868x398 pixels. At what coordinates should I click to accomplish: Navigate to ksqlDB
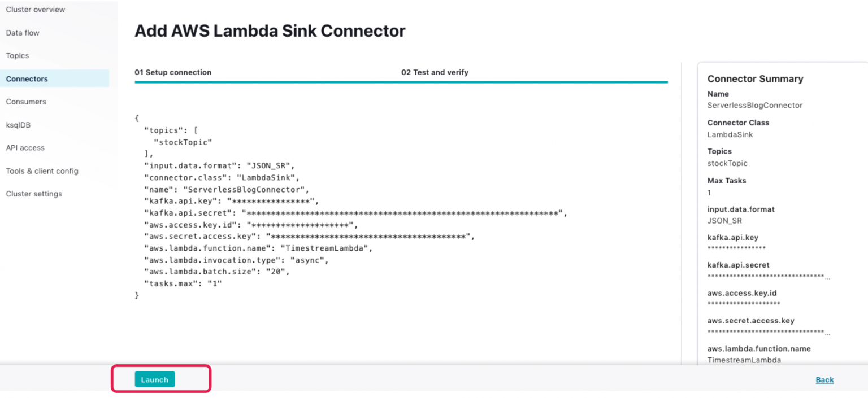tap(18, 125)
